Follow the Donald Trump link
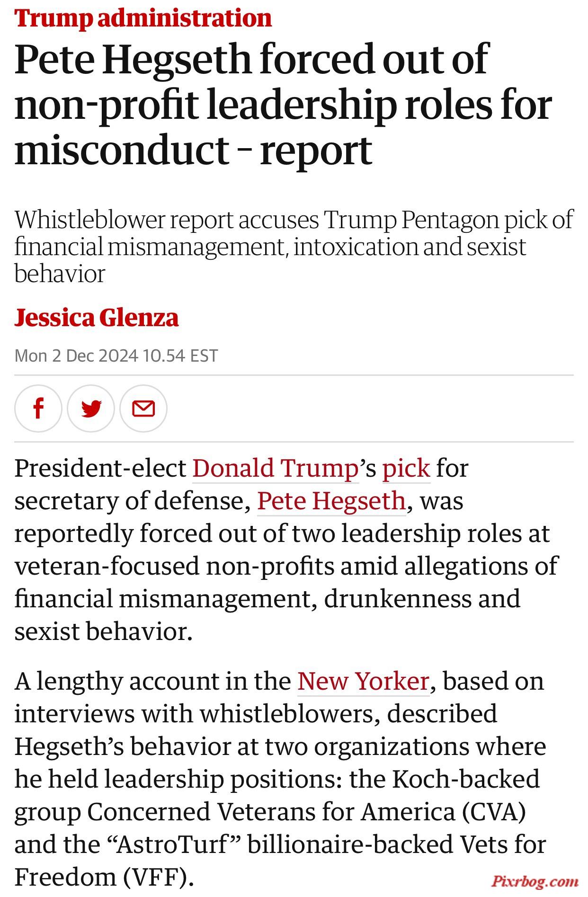The height and width of the screenshot is (897, 588). point(276,468)
